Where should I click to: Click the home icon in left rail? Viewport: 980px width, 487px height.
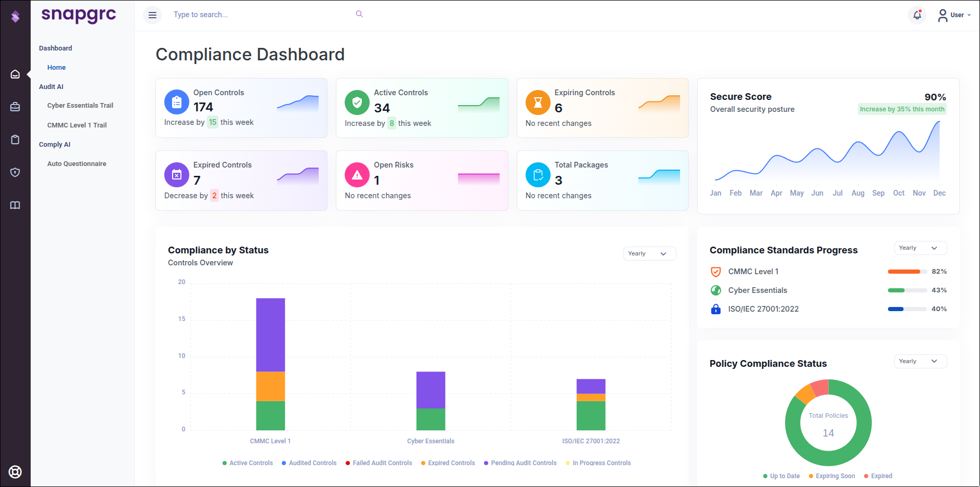(x=15, y=74)
